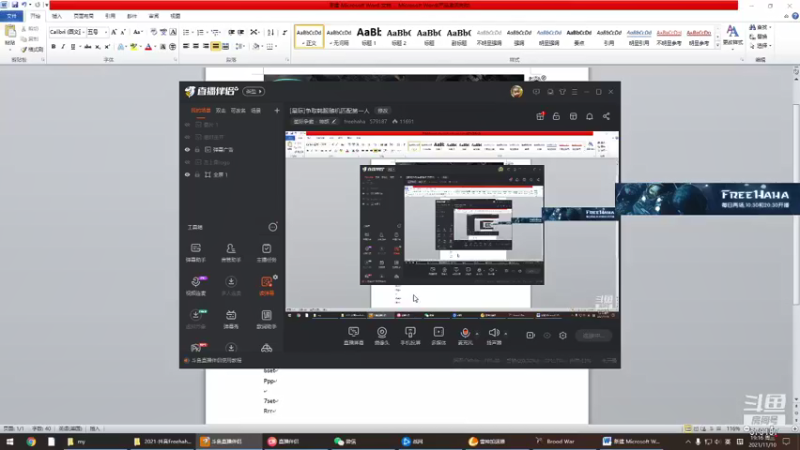Click share icon in streaming app header
Viewport: 800px width, 450px height.
606,116
